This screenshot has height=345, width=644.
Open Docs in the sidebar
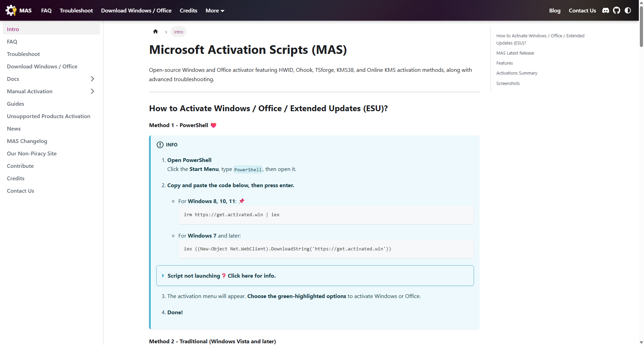point(13,79)
